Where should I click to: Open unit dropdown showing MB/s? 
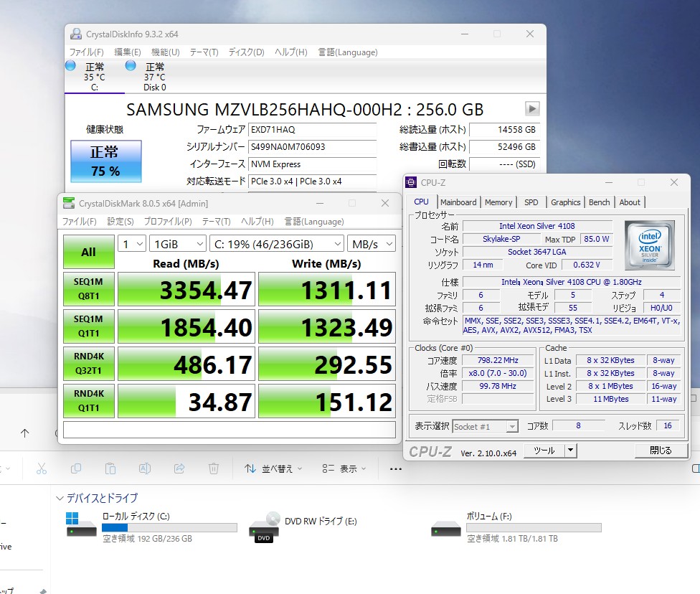pos(372,244)
